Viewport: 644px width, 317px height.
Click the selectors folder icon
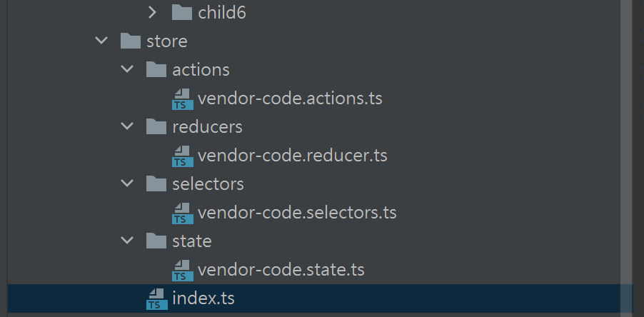[156, 183]
